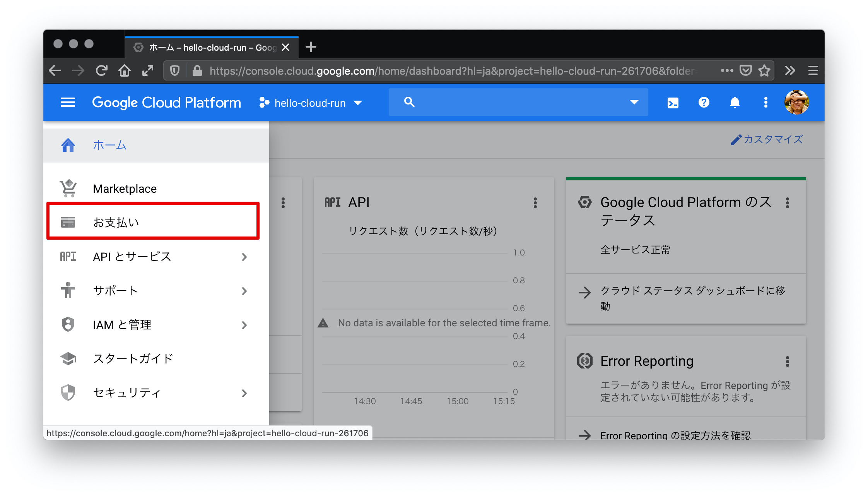Open サポート menu item
868x497 pixels.
pos(156,291)
